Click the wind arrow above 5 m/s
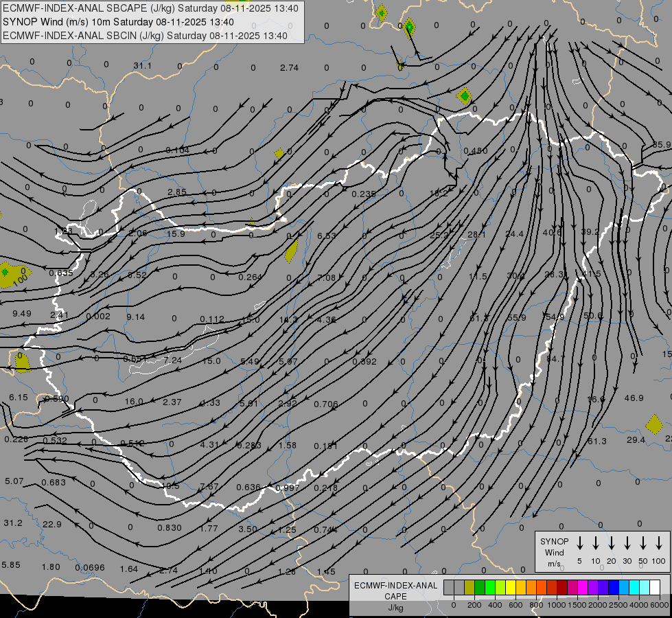Image resolution: width=672 pixels, height=618 pixels. click(x=579, y=543)
